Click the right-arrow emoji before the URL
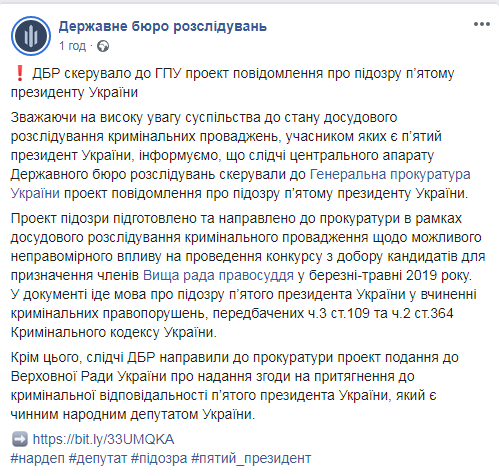499x476 pixels. (x=20, y=439)
